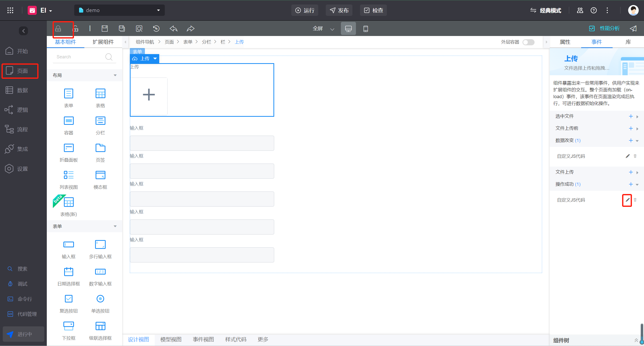
Task: Switch to mobile device preview
Action: click(x=366, y=29)
